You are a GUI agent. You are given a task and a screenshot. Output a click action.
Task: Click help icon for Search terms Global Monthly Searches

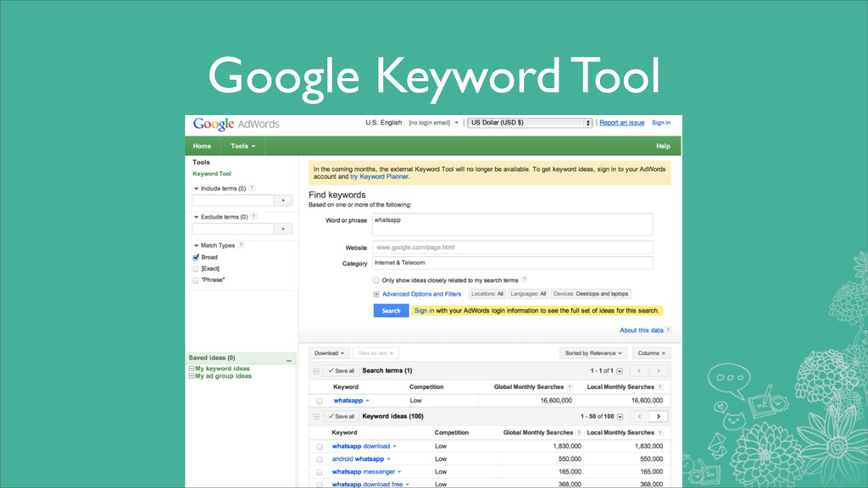click(570, 386)
